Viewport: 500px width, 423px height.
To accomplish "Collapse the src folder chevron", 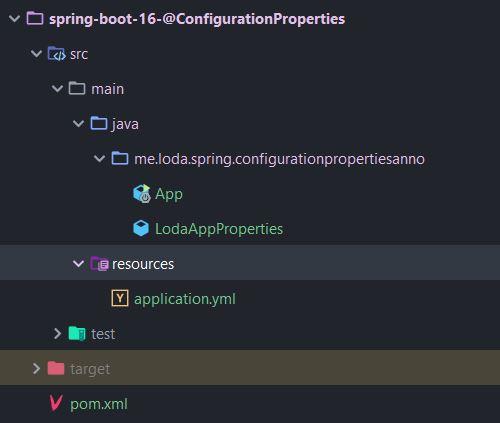I will click(x=36, y=54).
